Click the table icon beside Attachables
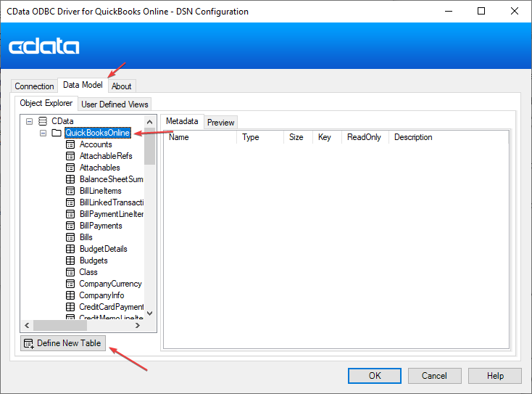 click(x=70, y=168)
